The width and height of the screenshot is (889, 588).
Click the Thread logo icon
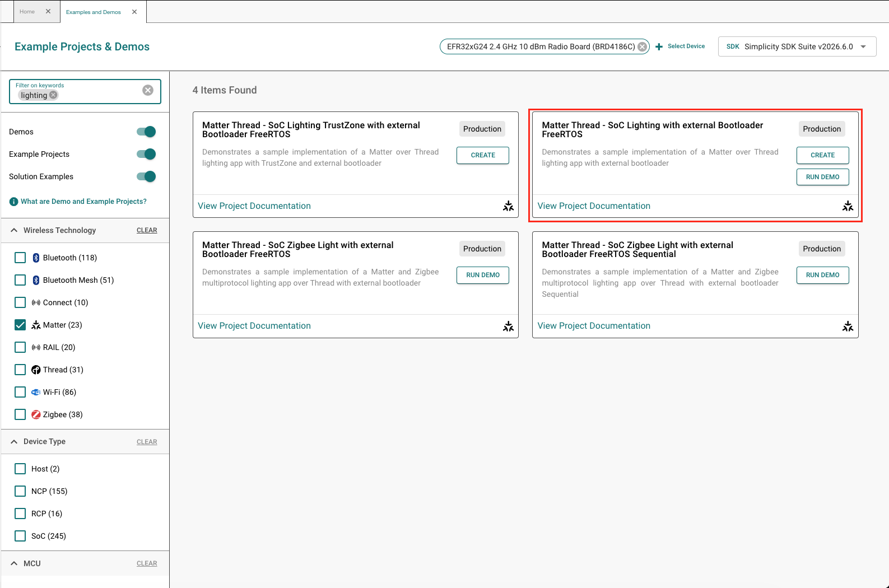[x=36, y=370]
